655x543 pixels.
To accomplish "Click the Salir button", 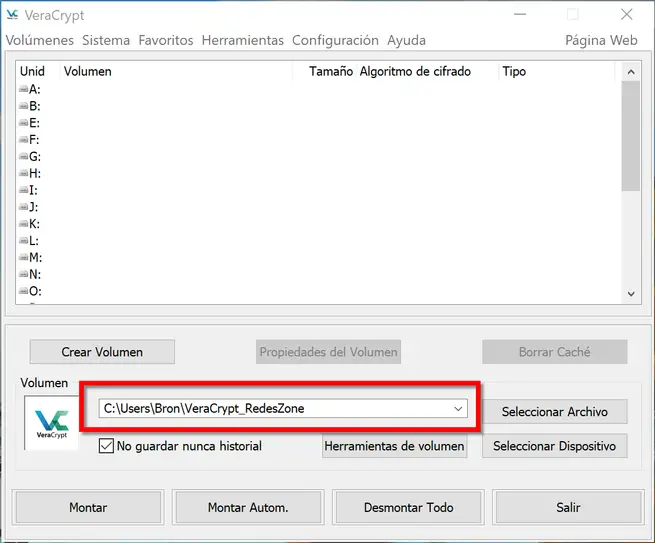I will click(568, 507).
